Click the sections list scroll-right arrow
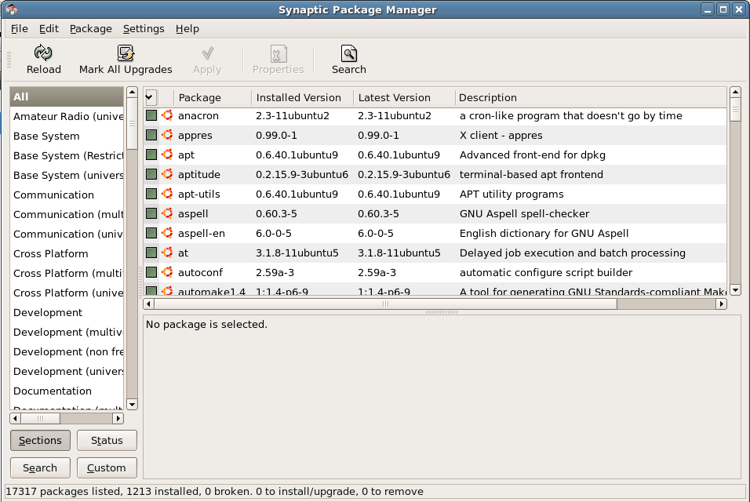Image resolution: width=750 pixels, height=502 pixels. [118, 418]
